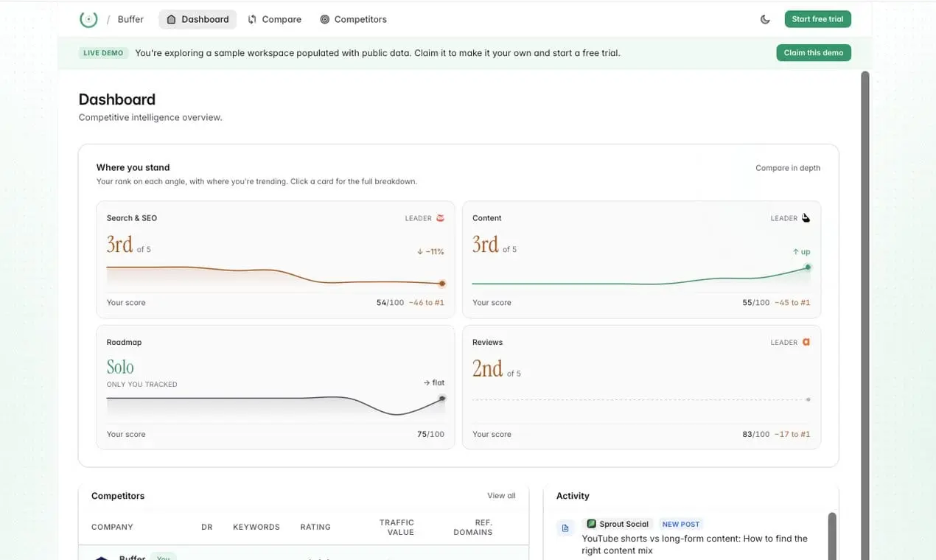Viewport: 936px width, 560px height.
Task: Open the Buffer workspace breadcrumb
Action: [x=130, y=19]
